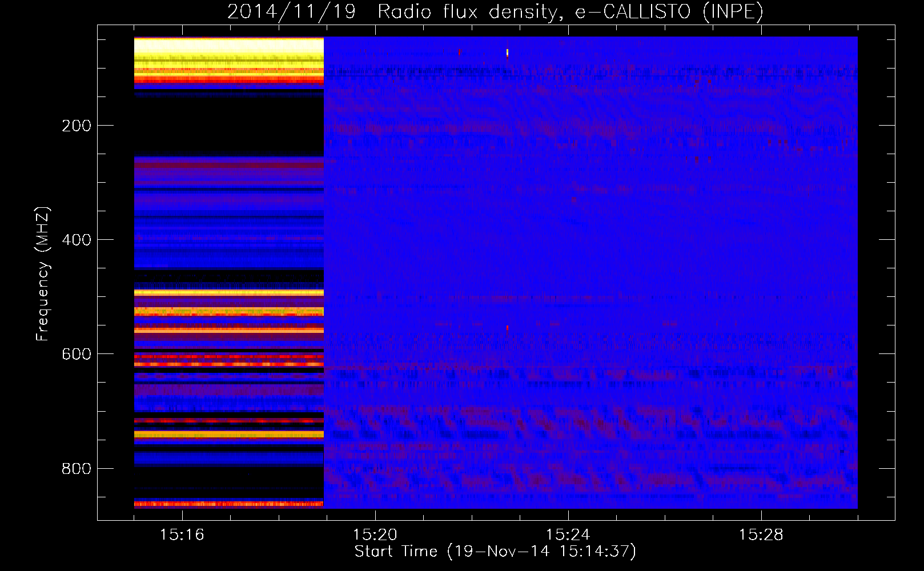Viewport: 924px width, 571px height.
Task: Click the 'Start Time (19-Nov-14 15:14:37)' label
Action: click(x=495, y=552)
